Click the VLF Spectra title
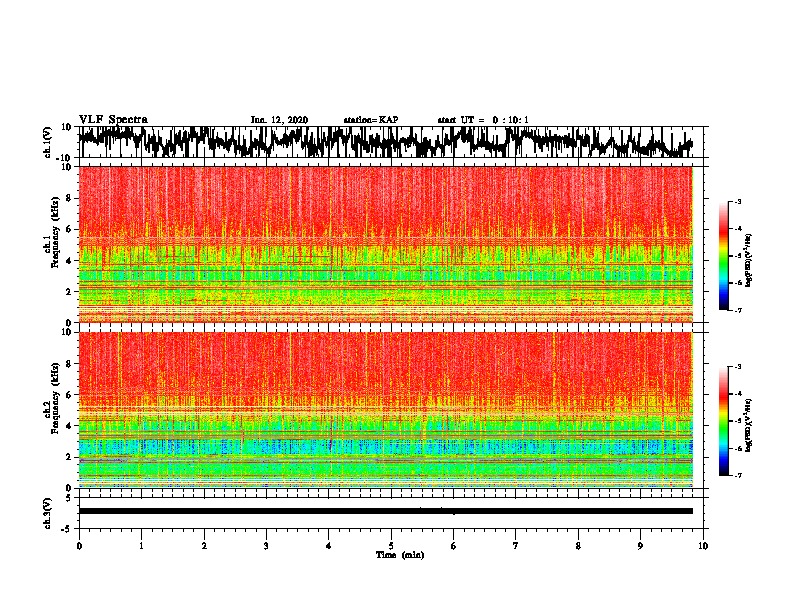The image size is (792, 612). coord(113,120)
